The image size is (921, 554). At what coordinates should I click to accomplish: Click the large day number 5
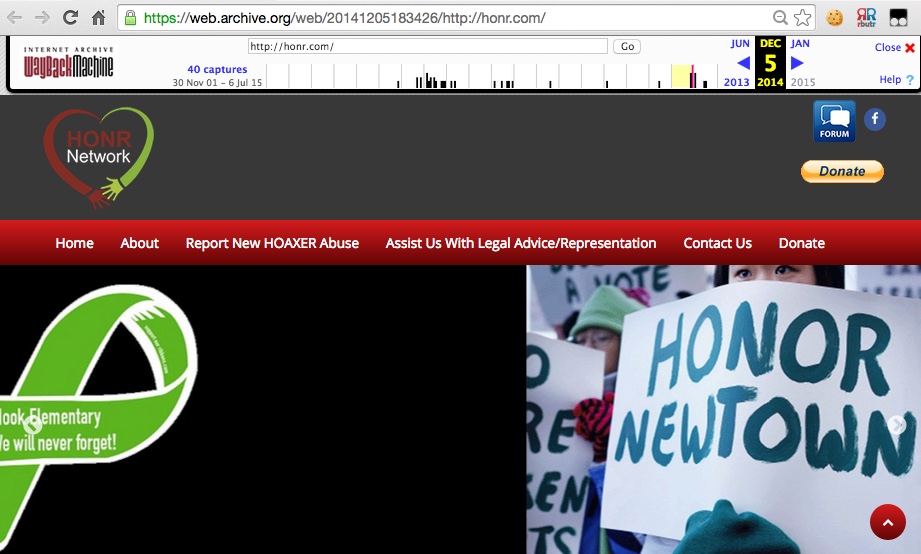(x=770, y=63)
